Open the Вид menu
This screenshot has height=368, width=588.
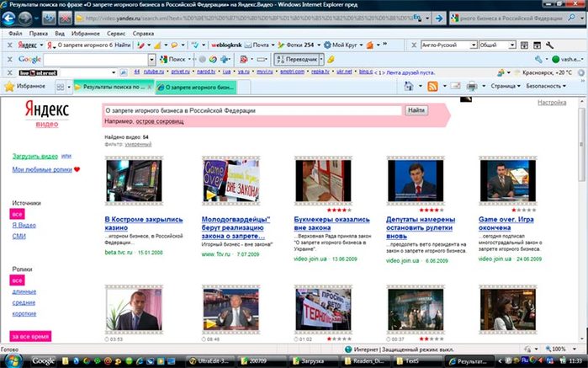click(60, 34)
